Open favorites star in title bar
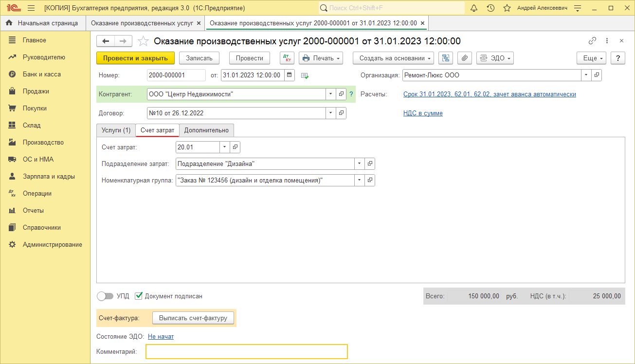635x364 pixels. 507,8
